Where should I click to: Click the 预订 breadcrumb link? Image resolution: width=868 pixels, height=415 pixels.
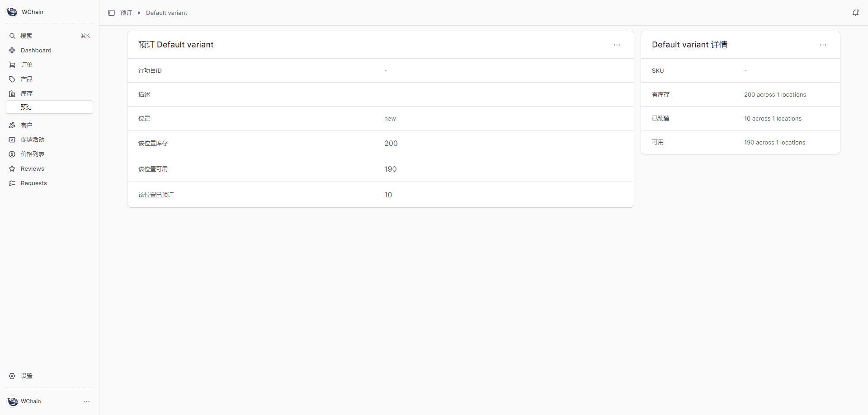(126, 13)
